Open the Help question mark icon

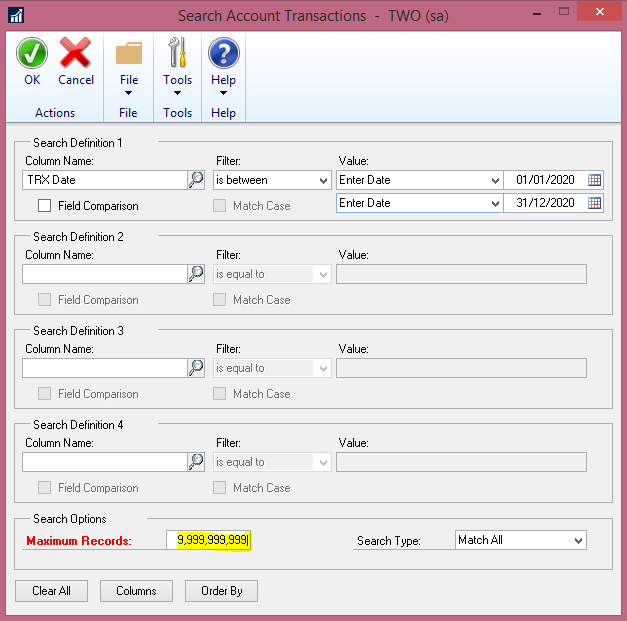pyautogui.click(x=224, y=53)
